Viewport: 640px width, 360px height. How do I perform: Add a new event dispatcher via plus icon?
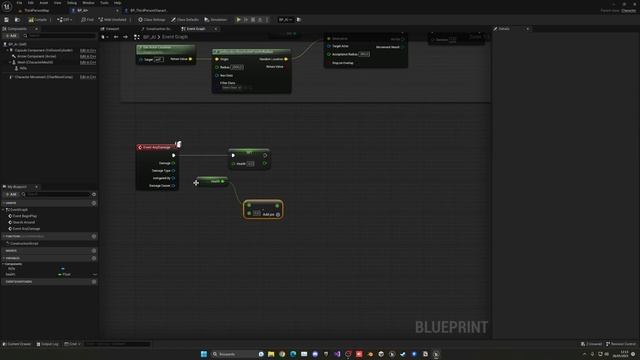tap(94, 282)
